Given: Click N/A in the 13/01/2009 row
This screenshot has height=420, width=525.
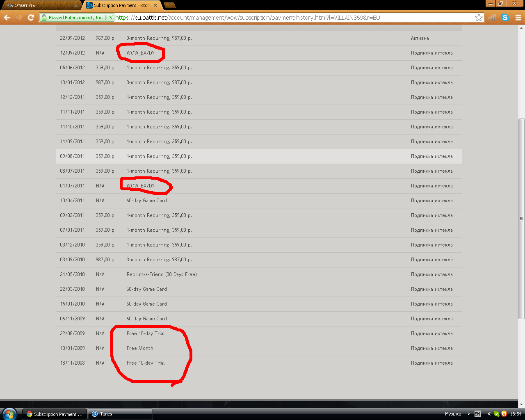Looking at the screenshot, I should click(100, 348).
